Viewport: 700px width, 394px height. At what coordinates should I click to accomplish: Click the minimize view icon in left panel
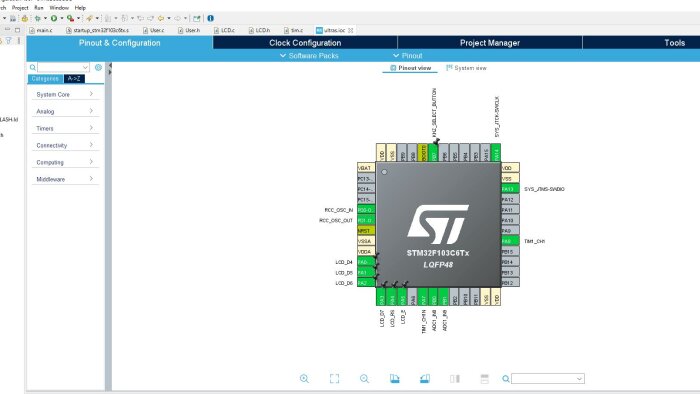(8, 30)
